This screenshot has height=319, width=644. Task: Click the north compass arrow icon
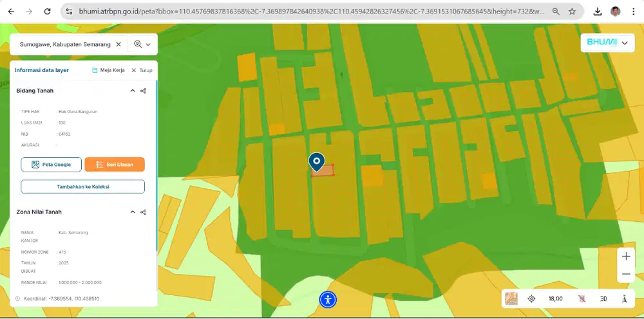click(x=625, y=298)
